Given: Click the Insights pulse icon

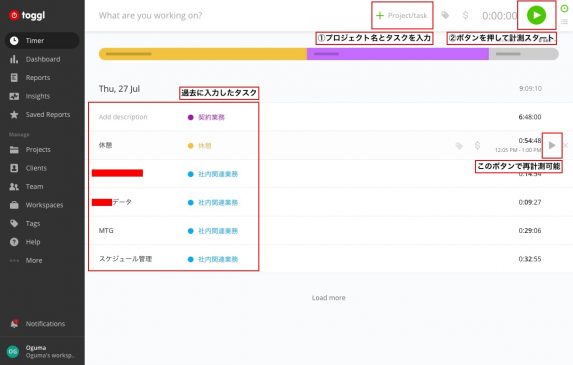Looking at the screenshot, I should click(14, 96).
